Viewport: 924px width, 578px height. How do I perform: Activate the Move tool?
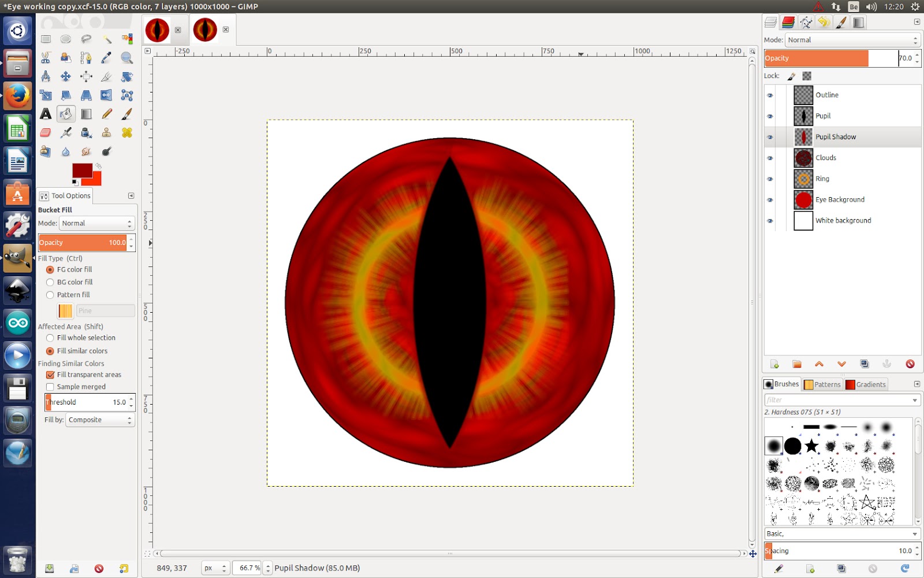coord(66,77)
